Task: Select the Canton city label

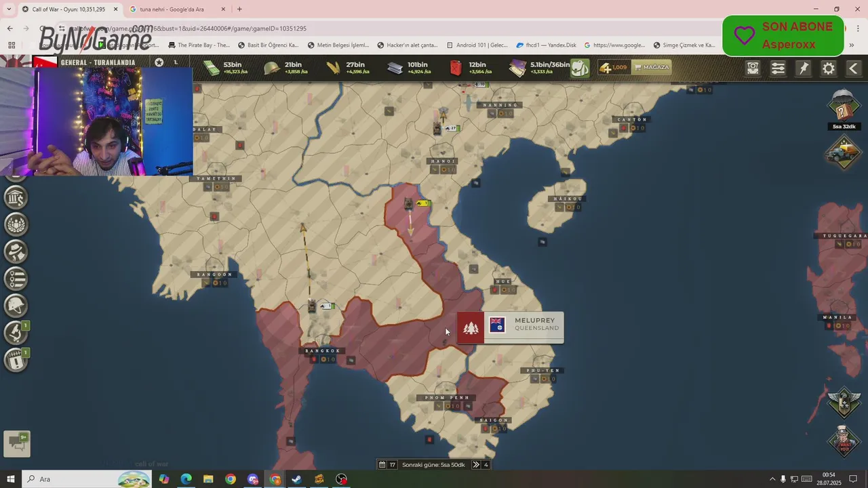Action: point(632,119)
